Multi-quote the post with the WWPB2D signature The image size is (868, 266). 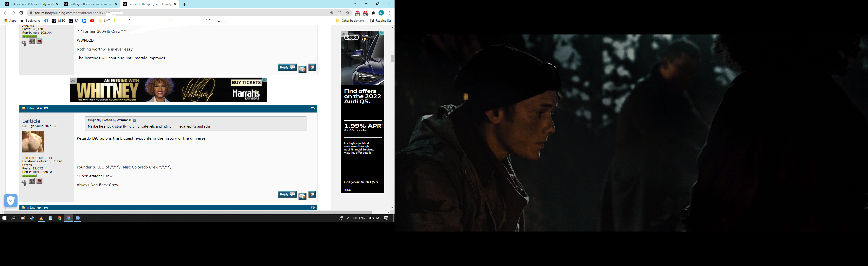point(302,69)
